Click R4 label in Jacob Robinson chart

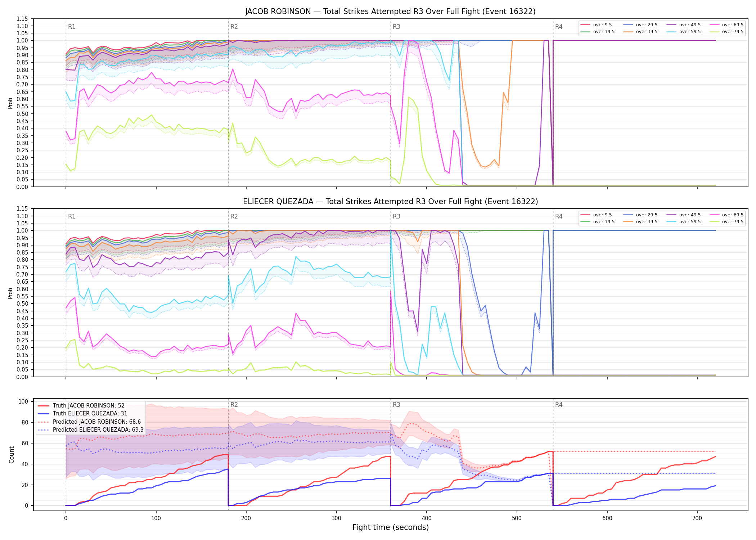[x=559, y=27]
